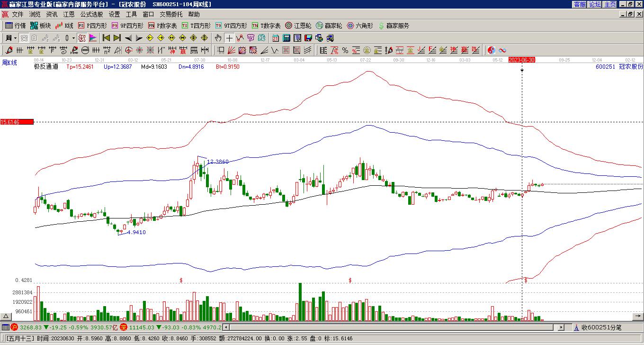Launch the 赢家轮 wheel tool
The width and height of the screenshot is (644, 345).
(x=329, y=26)
